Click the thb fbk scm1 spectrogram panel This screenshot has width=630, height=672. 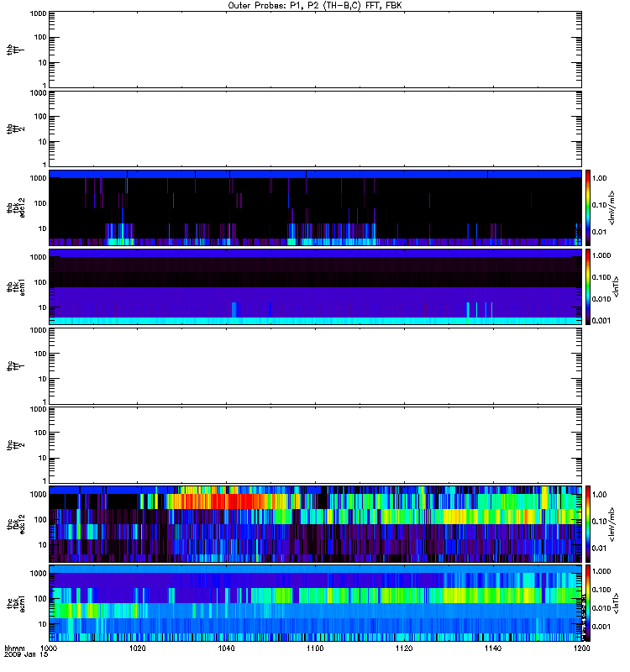(x=315, y=286)
